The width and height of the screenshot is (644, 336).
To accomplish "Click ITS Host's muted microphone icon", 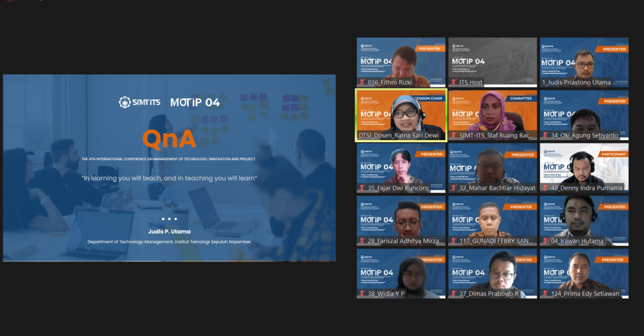I will click(x=454, y=82).
